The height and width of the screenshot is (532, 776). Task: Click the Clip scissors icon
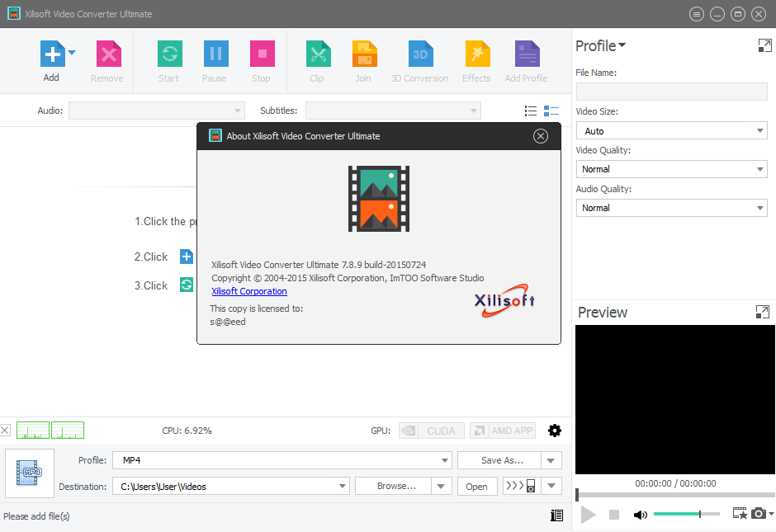point(317,54)
